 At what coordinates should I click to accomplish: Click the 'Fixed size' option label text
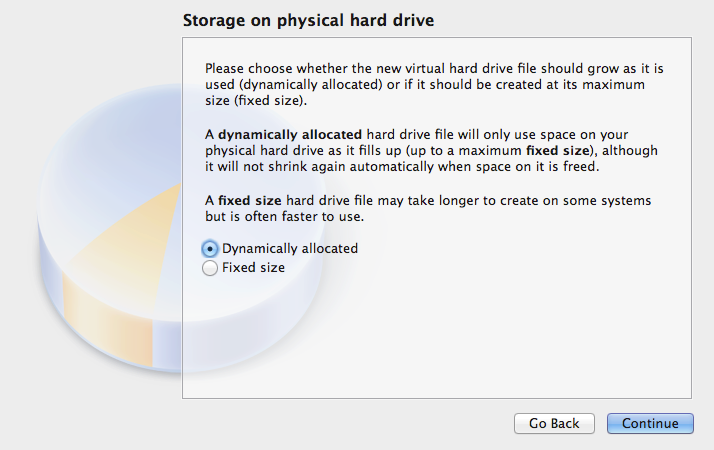tap(253, 268)
